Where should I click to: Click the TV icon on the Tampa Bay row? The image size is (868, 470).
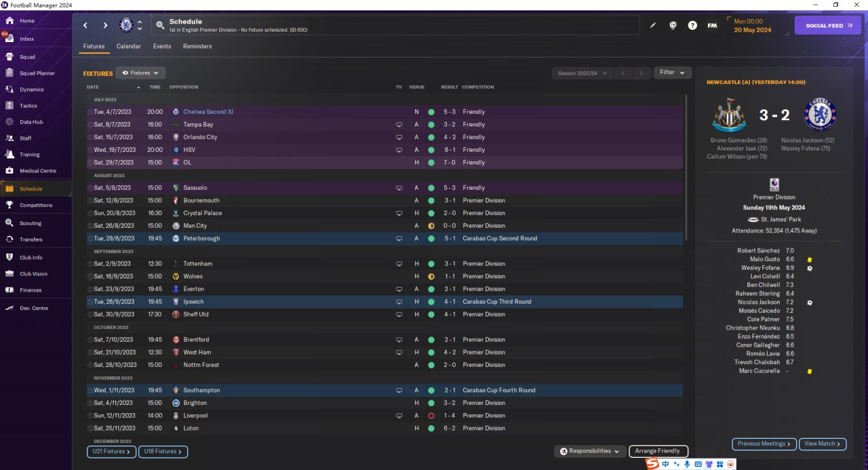tap(399, 125)
